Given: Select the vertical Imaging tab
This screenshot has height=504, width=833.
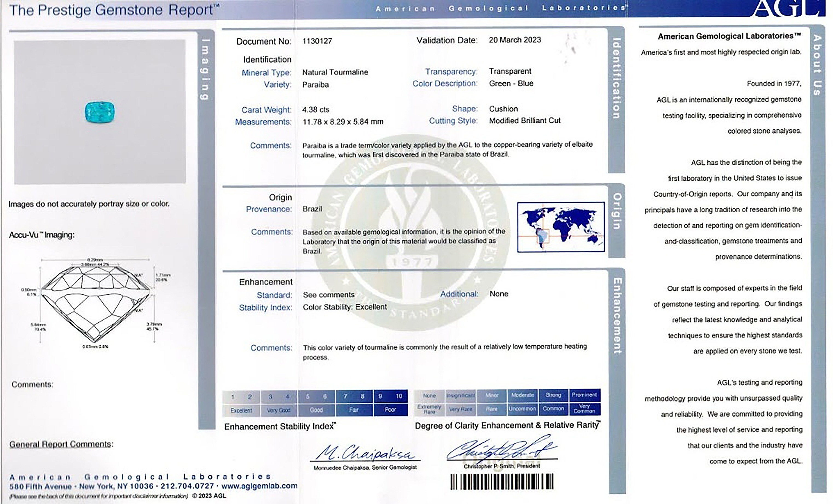Looking at the screenshot, I should (x=205, y=69).
